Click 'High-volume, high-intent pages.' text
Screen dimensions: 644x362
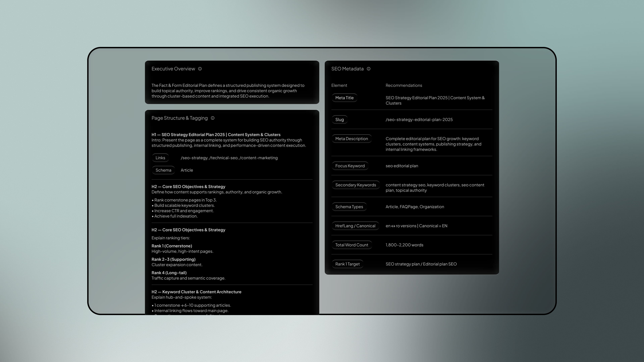coord(182,251)
